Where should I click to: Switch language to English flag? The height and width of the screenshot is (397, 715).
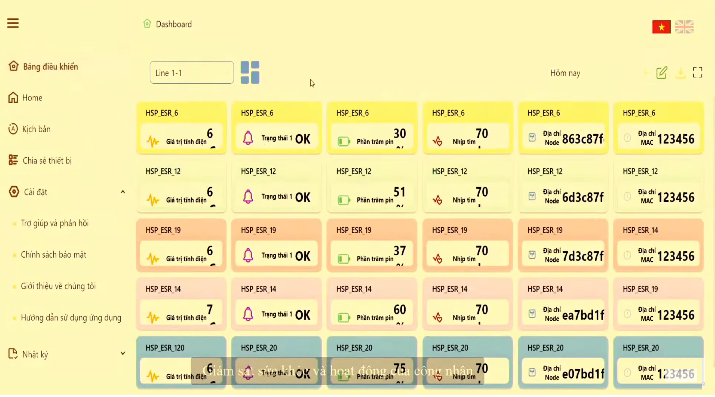[x=684, y=27]
